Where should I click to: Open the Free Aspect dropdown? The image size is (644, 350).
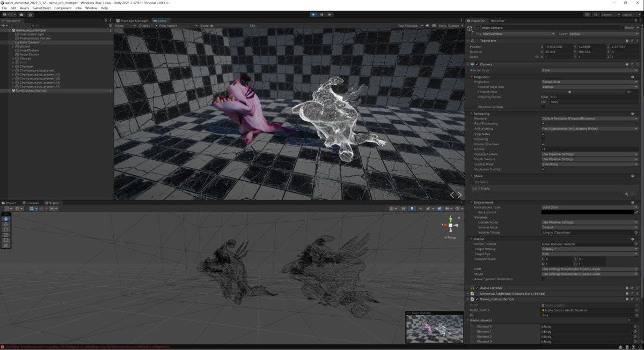click(x=177, y=25)
